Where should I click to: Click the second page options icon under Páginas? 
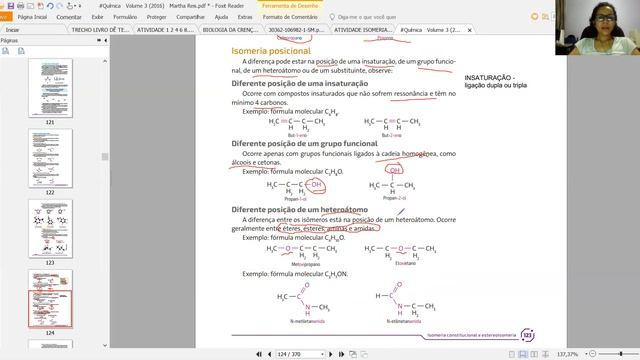[21, 51]
